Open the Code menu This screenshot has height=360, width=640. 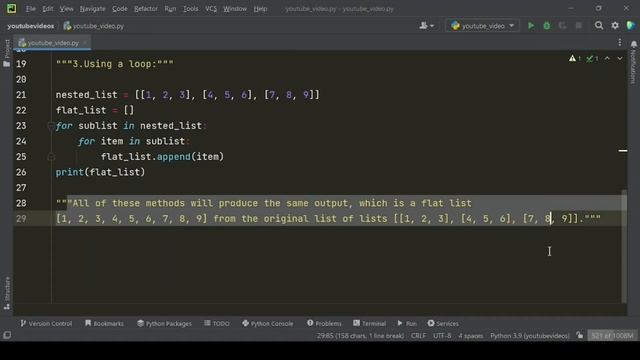[x=120, y=9]
